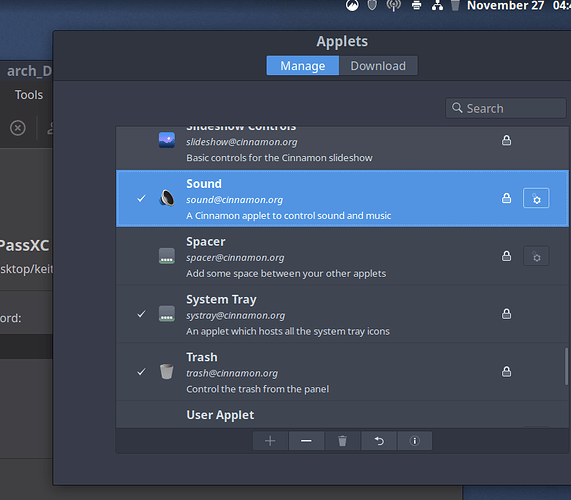
Task: Open the applet info button
Action: [x=414, y=441]
